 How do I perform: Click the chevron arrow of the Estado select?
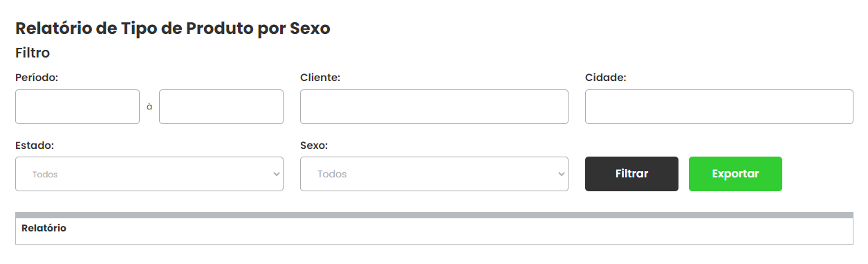pos(277,175)
